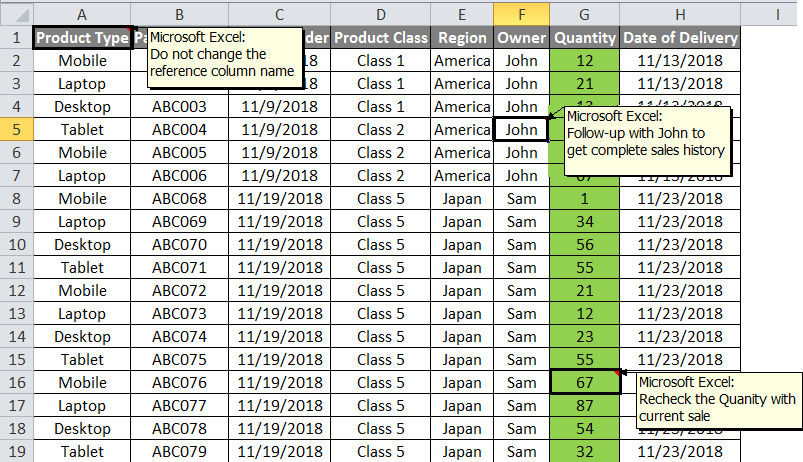
Task: Select column I header
Action: (777, 15)
